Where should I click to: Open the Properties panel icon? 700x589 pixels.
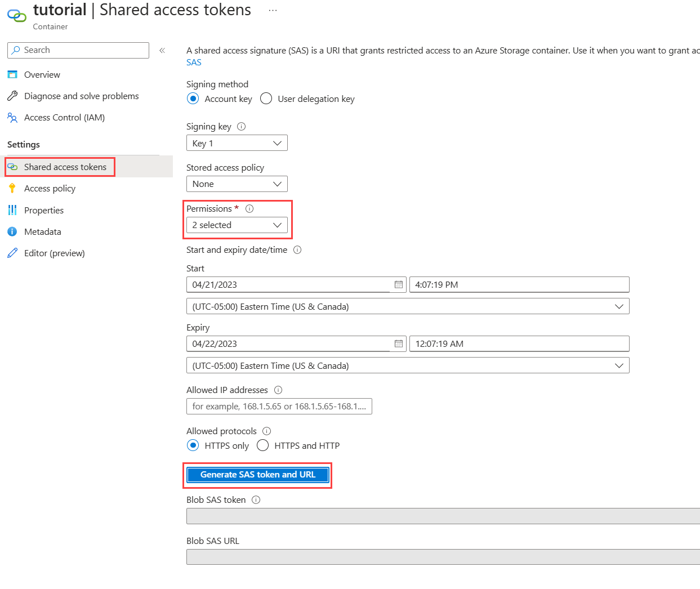12,210
